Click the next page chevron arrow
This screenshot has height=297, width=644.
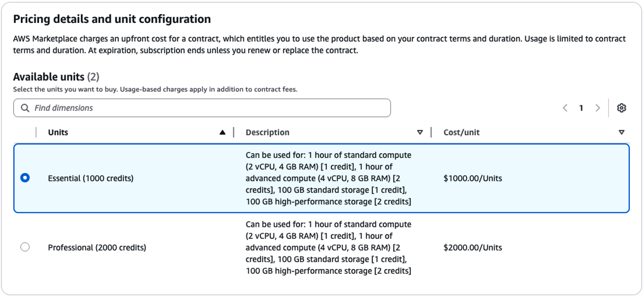point(598,108)
